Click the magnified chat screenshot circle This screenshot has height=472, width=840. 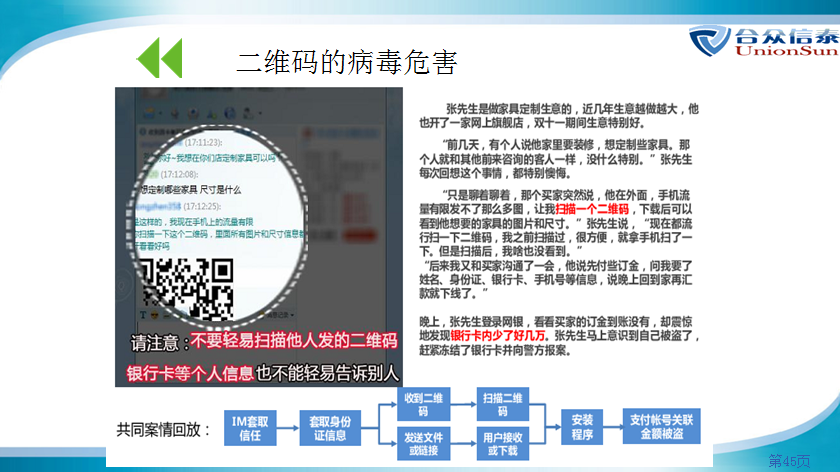click(217, 227)
